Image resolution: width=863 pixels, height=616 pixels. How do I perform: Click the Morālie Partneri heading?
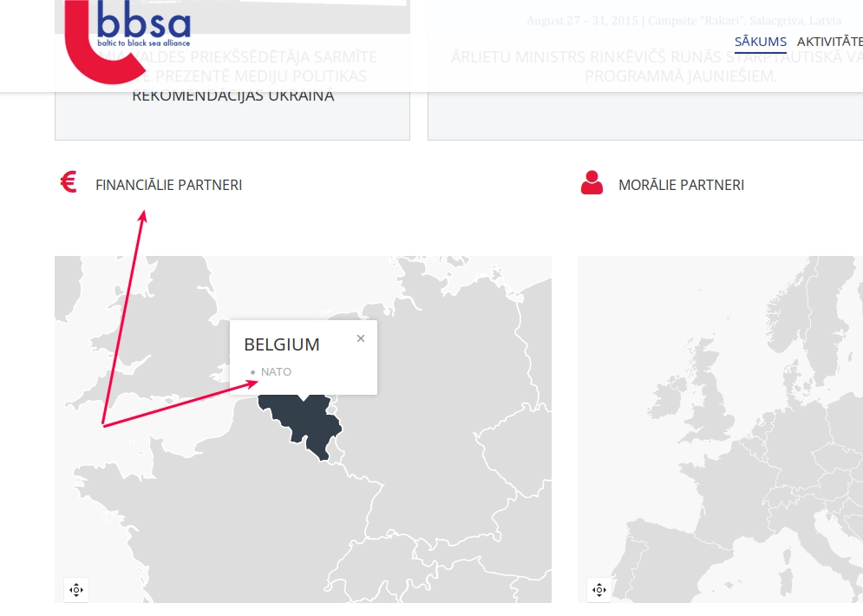click(681, 185)
